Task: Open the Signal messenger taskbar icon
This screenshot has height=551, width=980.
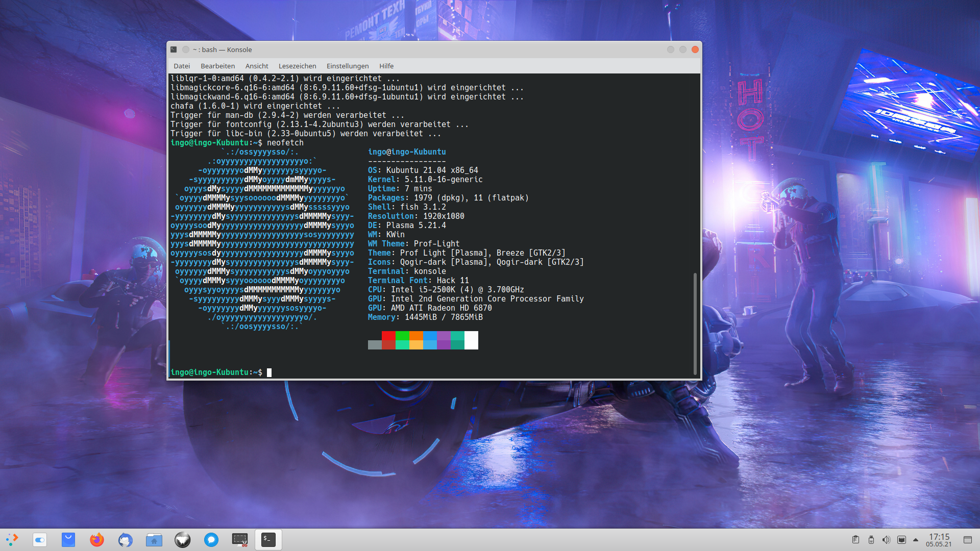Action: pyautogui.click(x=211, y=539)
